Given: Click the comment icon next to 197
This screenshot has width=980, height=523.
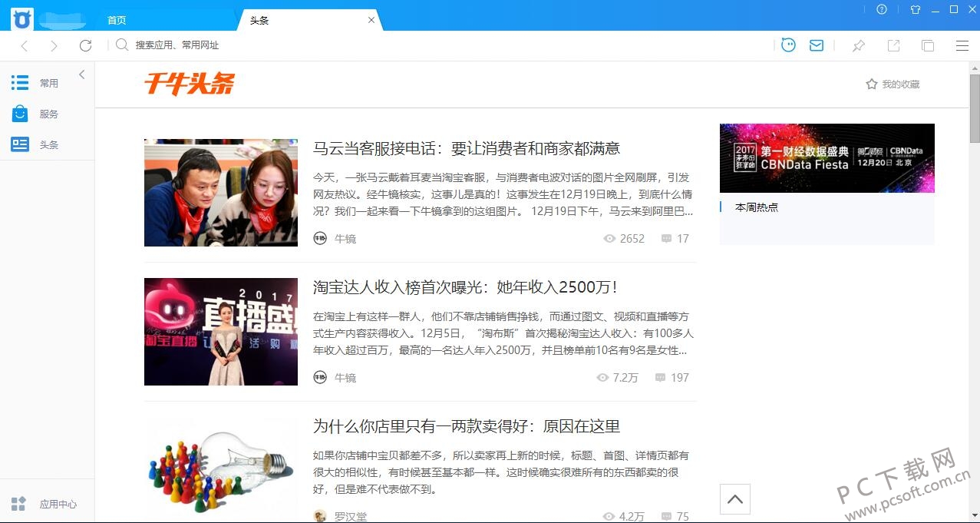Looking at the screenshot, I should tap(660, 378).
